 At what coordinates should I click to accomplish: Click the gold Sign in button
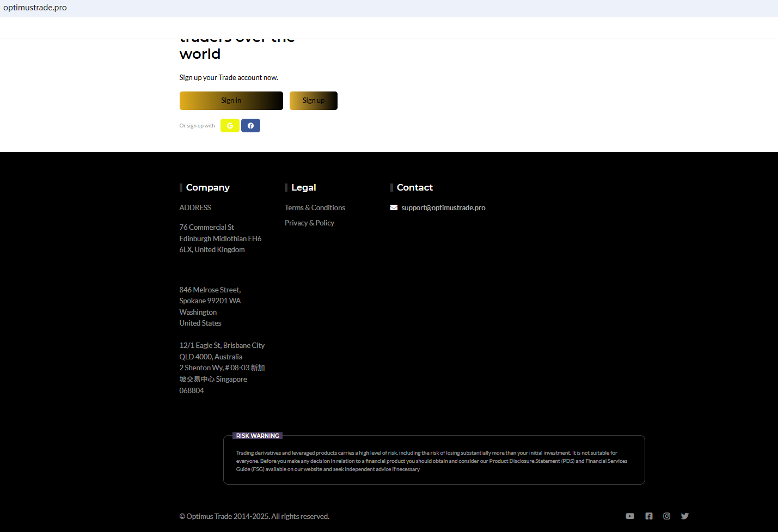click(231, 101)
